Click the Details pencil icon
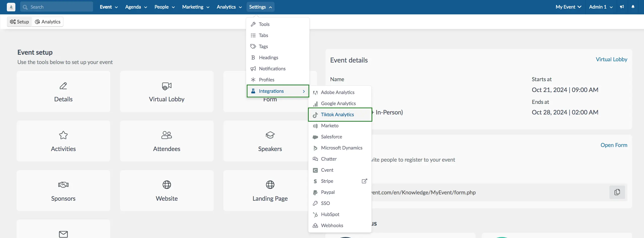Screen dimensions: 644x238 (x=63, y=86)
